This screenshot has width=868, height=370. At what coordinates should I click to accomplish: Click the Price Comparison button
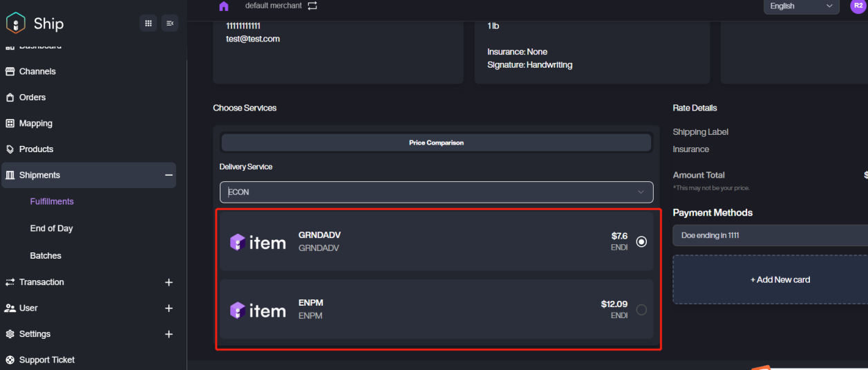pyautogui.click(x=436, y=143)
